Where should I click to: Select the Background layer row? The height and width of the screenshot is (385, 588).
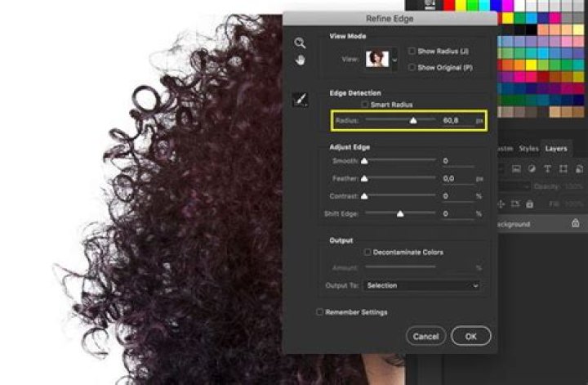pos(542,224)
